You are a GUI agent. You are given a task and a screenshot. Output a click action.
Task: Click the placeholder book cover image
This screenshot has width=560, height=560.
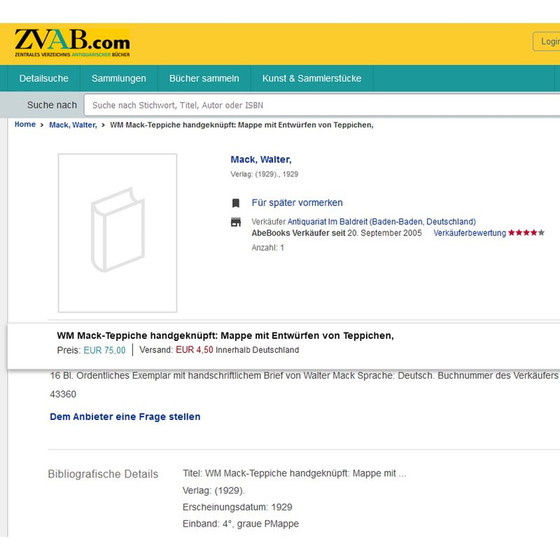pos(118,233)
